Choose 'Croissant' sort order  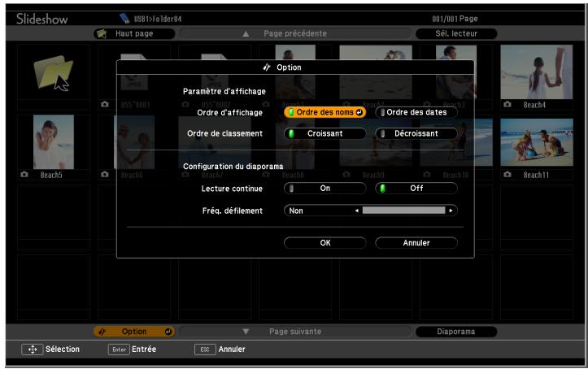[x=324, y=134]
